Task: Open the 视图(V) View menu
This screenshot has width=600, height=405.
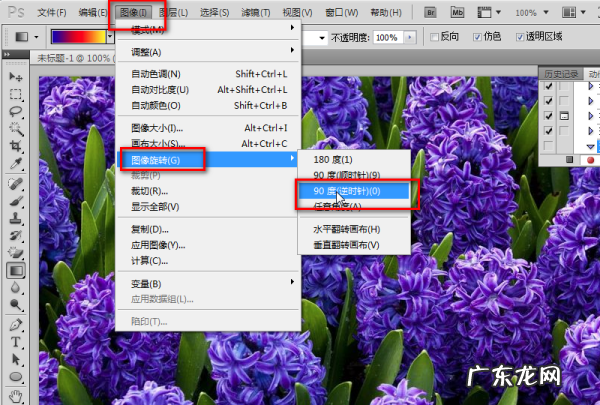Action: coord(297,13)
